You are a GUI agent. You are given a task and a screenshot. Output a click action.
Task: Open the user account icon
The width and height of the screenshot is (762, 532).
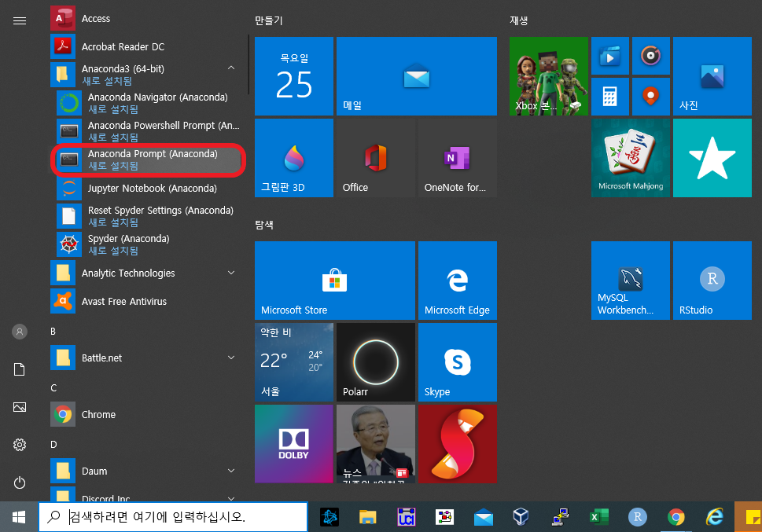20,332
